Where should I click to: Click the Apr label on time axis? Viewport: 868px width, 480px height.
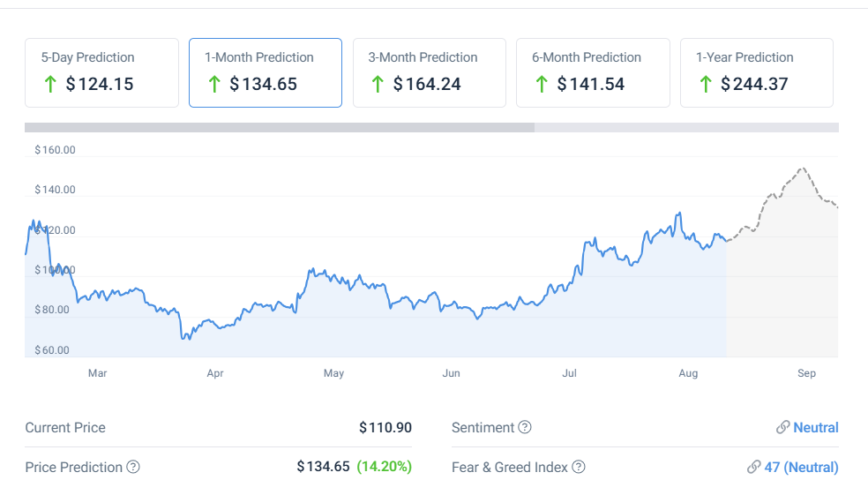click(x=215, y=373)
